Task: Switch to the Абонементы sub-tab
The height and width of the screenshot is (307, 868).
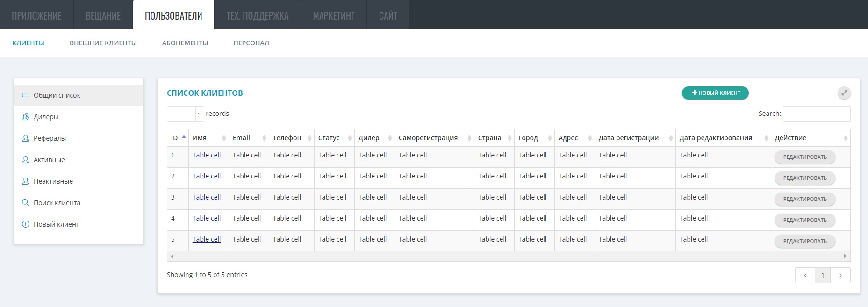Action: (x=185, y=43)
